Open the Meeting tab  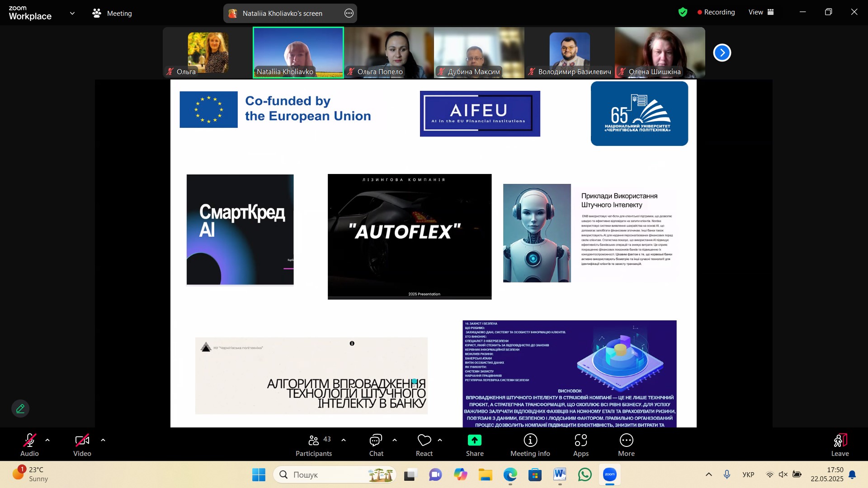[x=112, y=14]
